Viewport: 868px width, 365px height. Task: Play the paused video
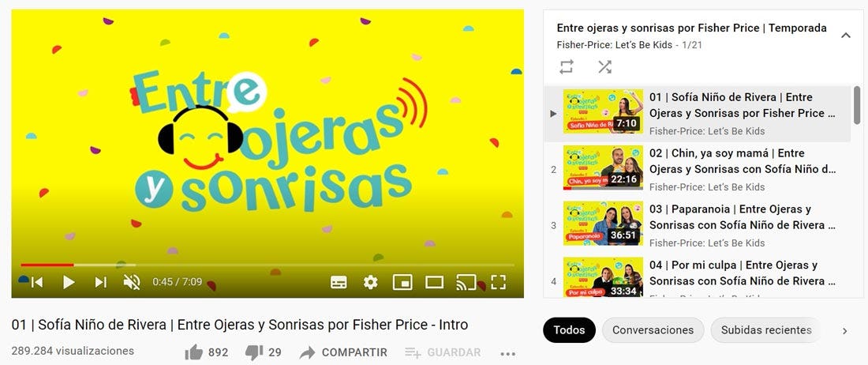(x=69, y=283)
